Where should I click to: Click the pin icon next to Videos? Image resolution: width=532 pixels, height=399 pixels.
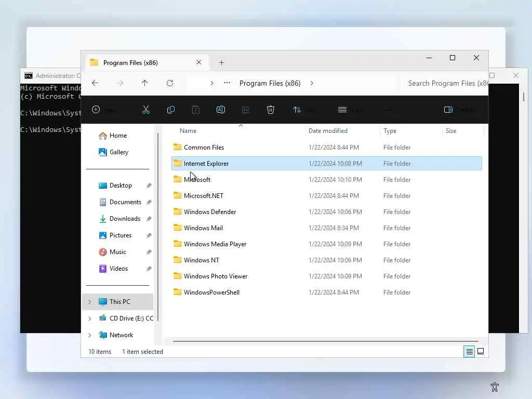pos(149,269)
